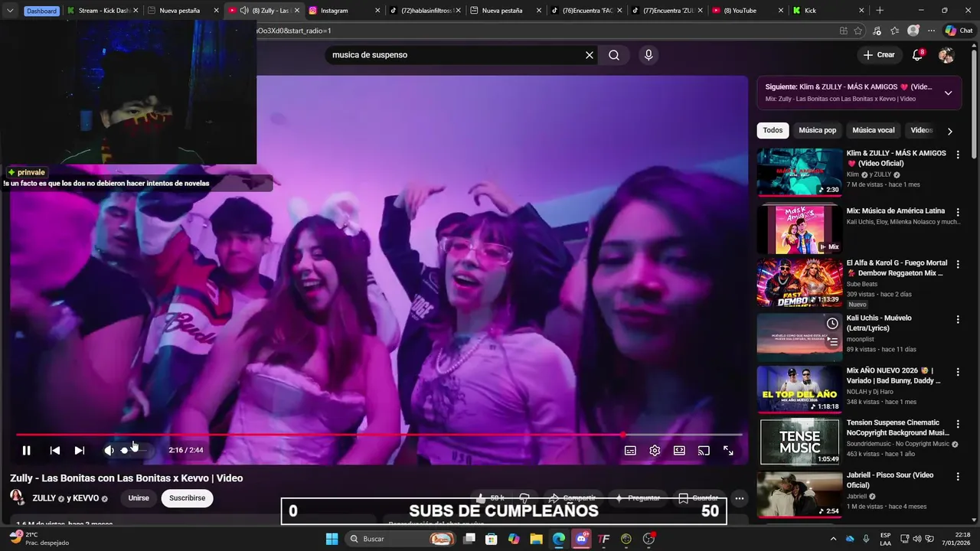
Task: Open YouTube account avatar menu
Action: (x=946, y=55)
